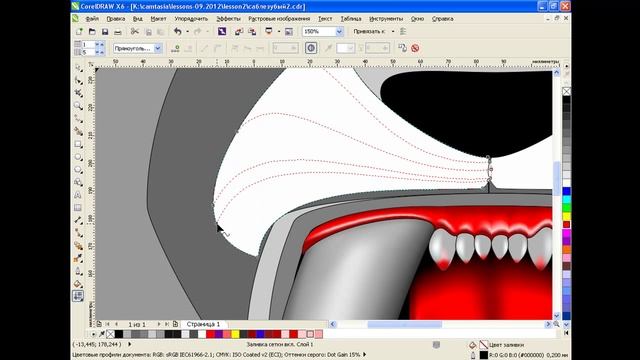
Task: Pick cyan swatch in the right palette
Action: click(567, 199)
